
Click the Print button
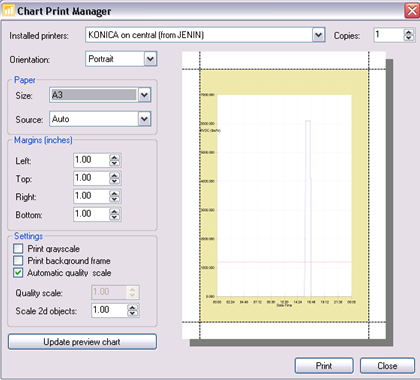324,366
